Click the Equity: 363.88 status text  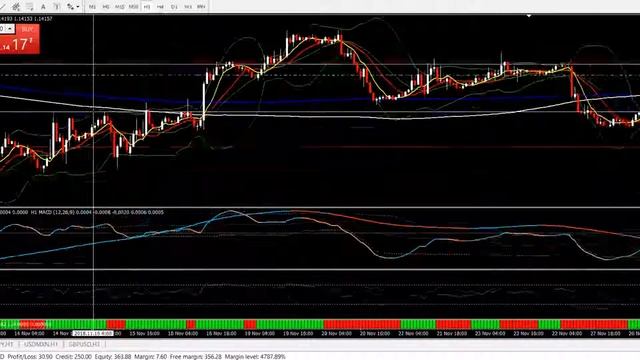(113, 356)
